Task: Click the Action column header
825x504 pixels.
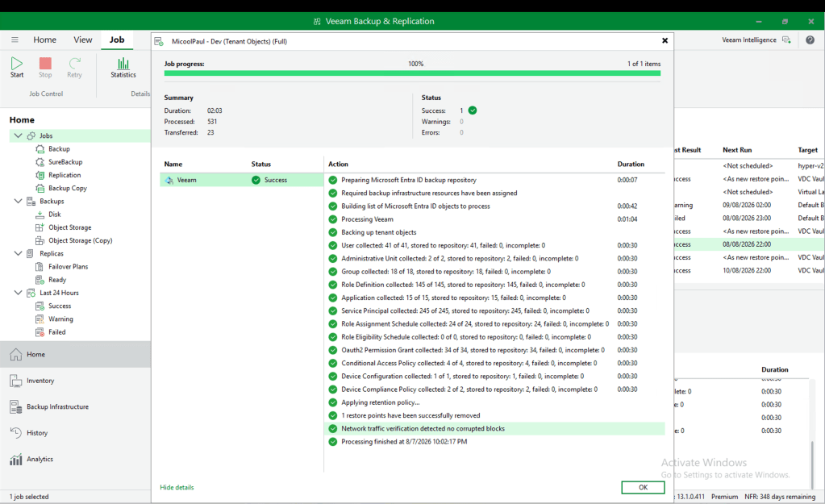Action: pyautogui.click(x=339, y=165)
